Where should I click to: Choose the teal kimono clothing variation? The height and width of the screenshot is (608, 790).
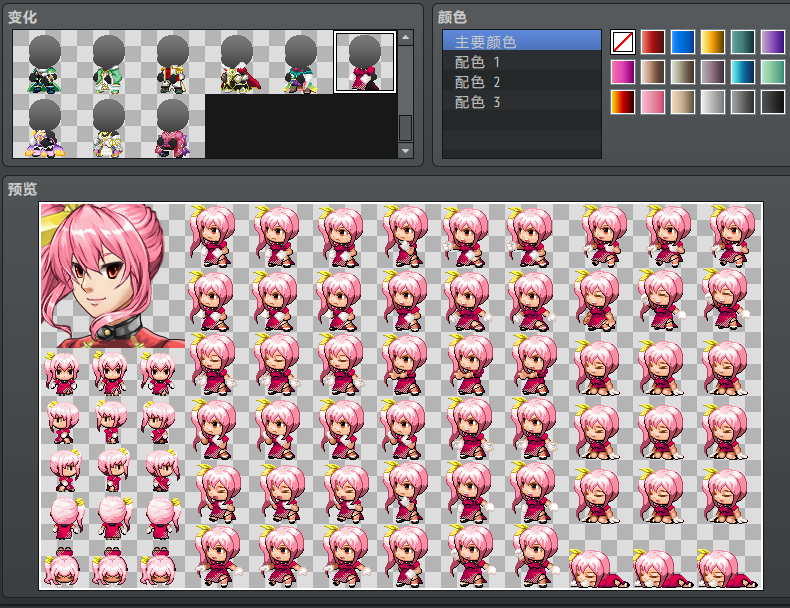pyautogui.click(x=301, y=62)
